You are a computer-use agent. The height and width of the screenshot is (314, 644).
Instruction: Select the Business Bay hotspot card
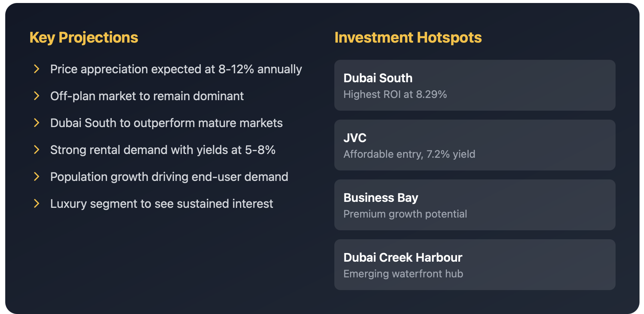[475, 205]
